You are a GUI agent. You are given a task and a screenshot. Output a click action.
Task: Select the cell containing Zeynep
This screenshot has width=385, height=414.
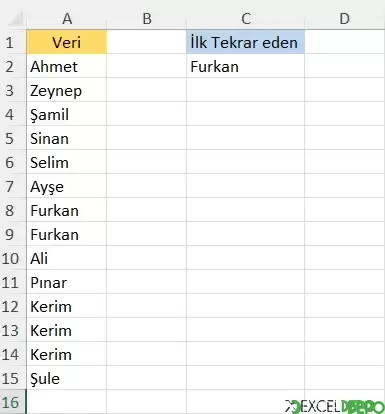67,90
